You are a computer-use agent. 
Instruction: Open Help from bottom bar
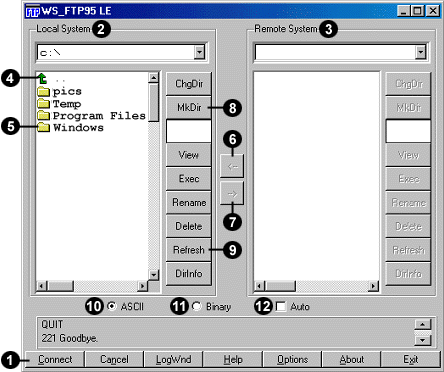(x=233, y=360)
